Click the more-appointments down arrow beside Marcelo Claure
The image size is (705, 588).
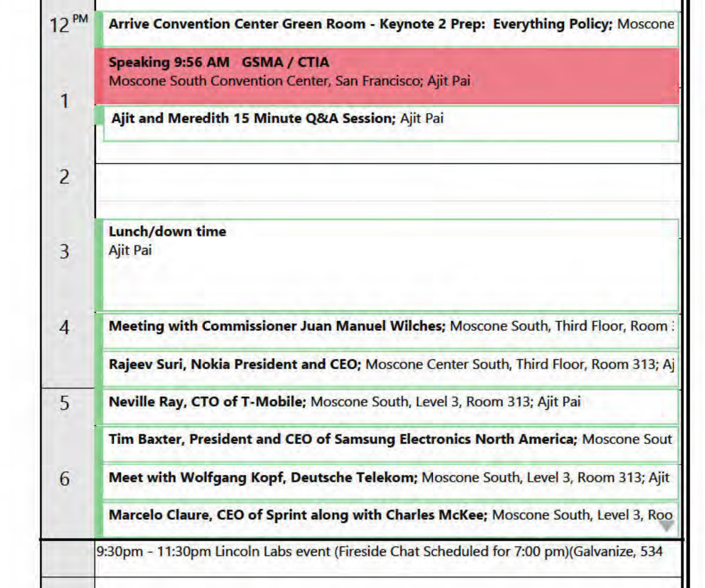coord(666,526)
